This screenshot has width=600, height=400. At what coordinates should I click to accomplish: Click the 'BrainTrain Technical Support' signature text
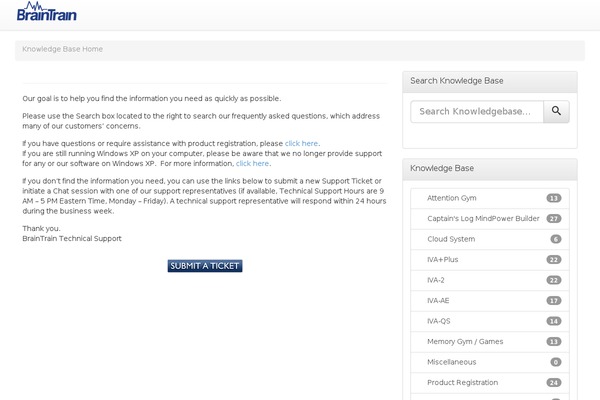click(72, 238)
